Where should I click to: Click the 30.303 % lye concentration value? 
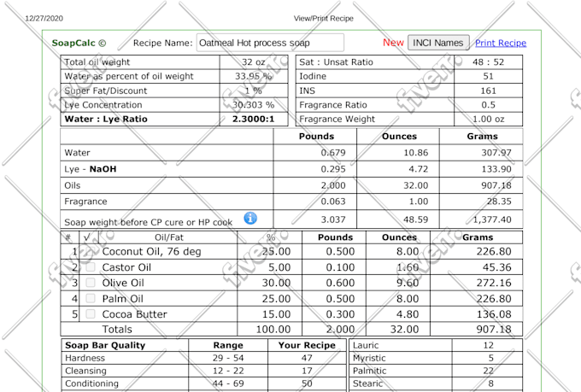click(x=254, y=105)
